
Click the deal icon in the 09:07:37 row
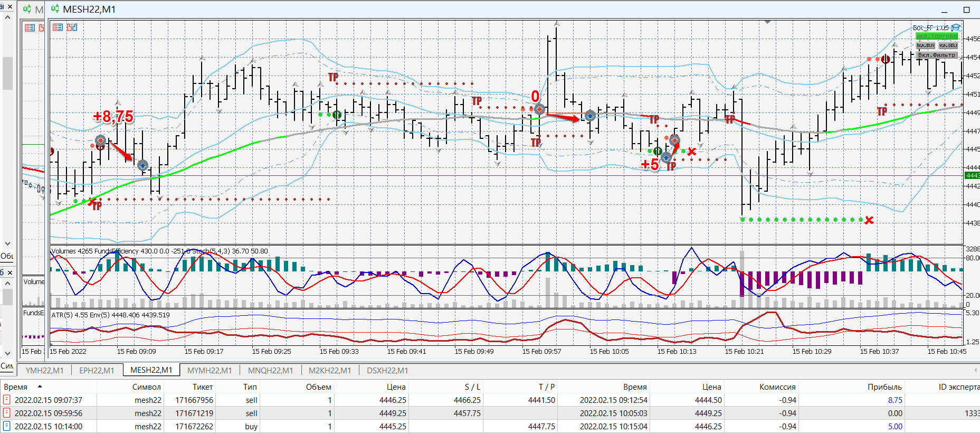point(7,400)
